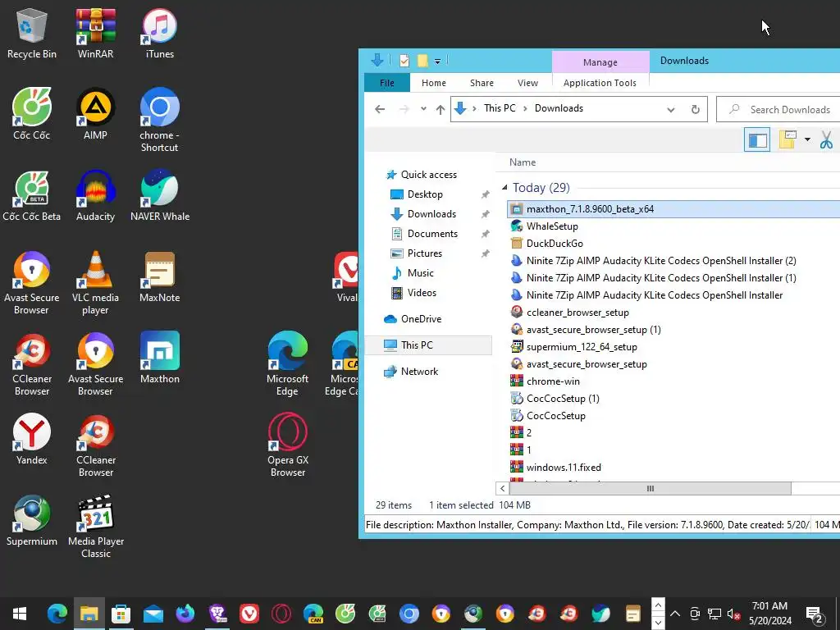Collapse the Today (29) group
Screen dimensions: 840x630
pos(504,188)
